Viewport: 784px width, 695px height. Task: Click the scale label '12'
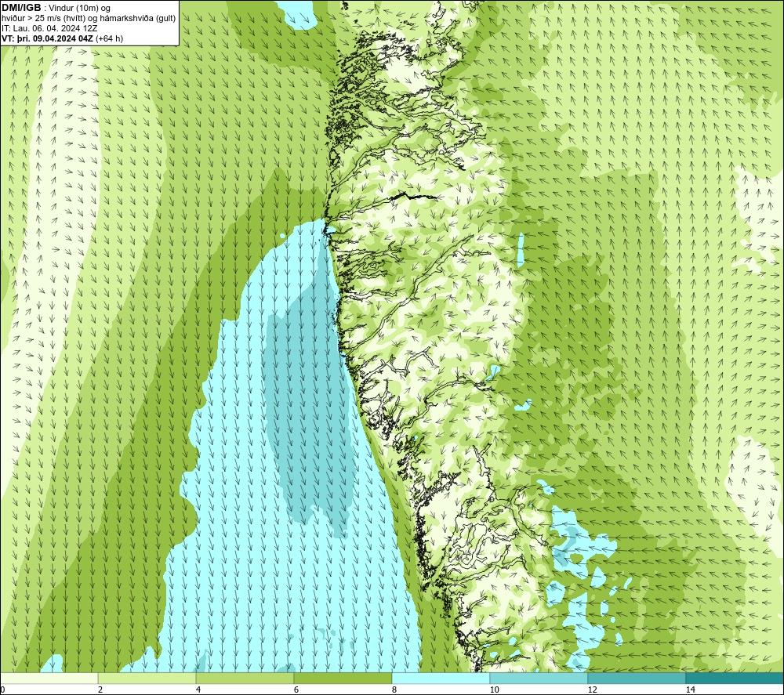592,690
